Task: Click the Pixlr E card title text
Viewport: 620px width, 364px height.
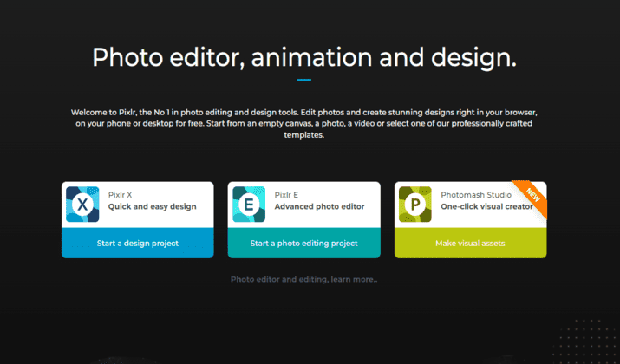Action: click(x=287, y=195)
